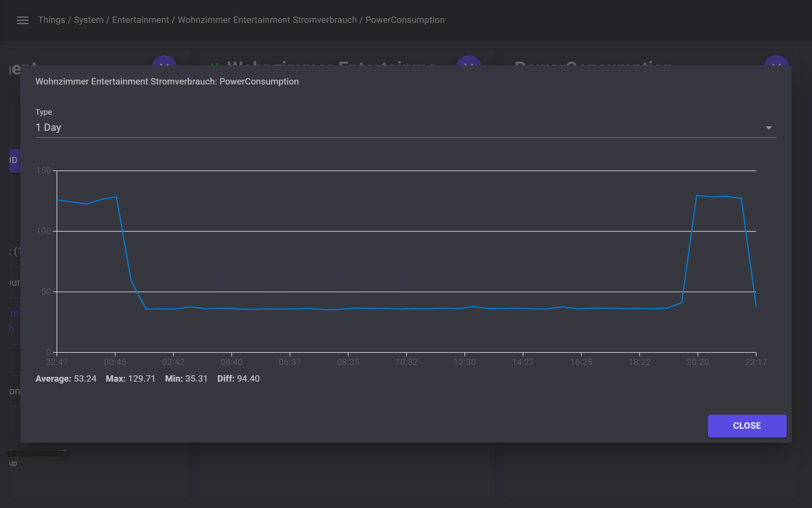Click the Diff: 94.40 value
The height and width of the screenshot is (508, 812).
click(x=239, y=379)
